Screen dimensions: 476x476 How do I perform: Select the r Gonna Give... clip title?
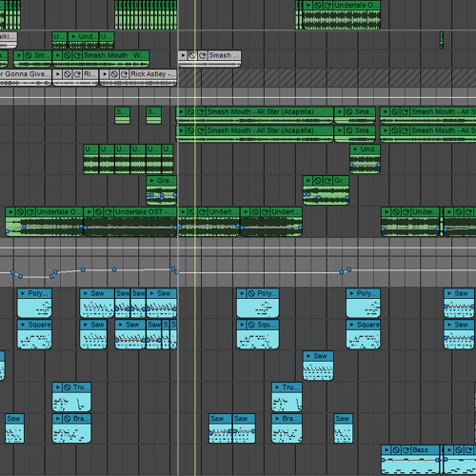click(x=25, y=74)
